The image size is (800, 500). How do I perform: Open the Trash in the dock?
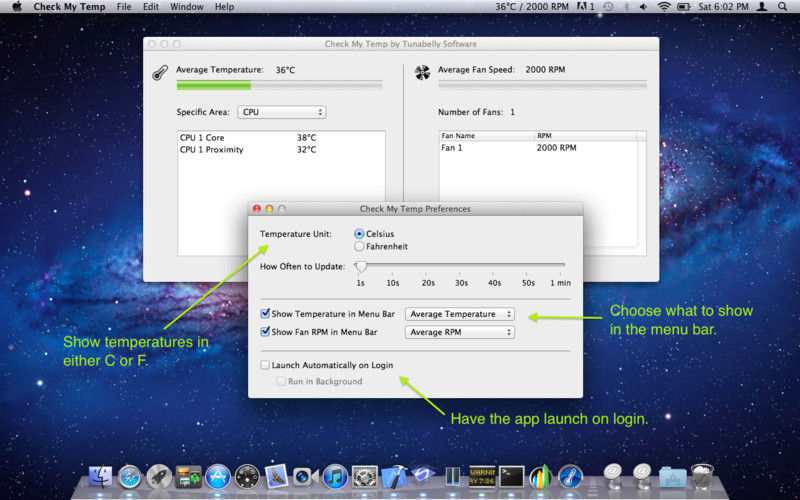[702, 477]
